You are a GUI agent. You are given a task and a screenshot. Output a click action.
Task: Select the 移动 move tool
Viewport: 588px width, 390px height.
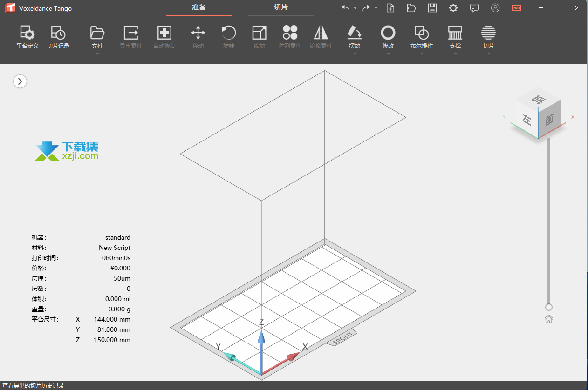(x=198, y=38)
